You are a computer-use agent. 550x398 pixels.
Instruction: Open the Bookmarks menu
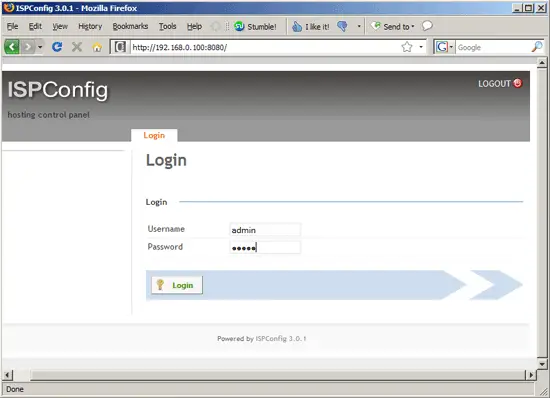130,26
